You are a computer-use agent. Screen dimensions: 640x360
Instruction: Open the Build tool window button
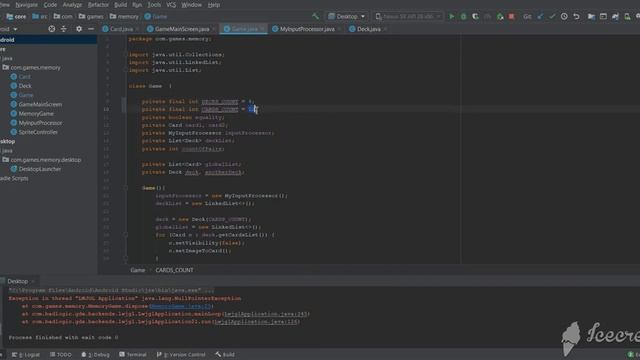(x=225, y=355)
